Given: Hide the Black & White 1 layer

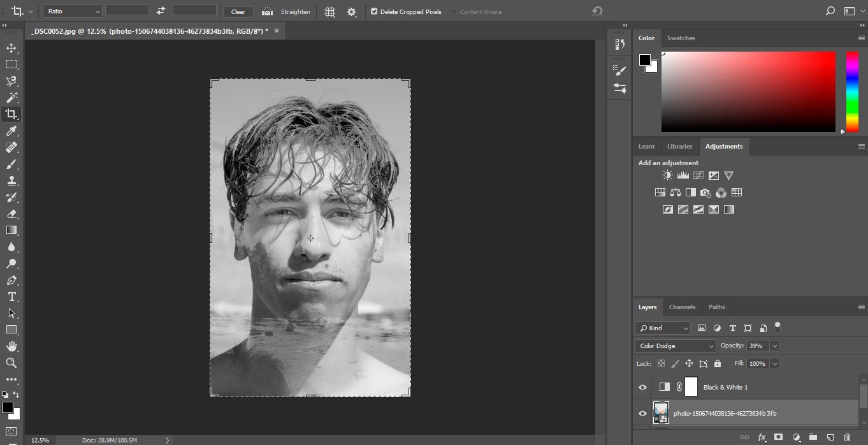Looking at the screenshot, I should click(x=642, y=387).
